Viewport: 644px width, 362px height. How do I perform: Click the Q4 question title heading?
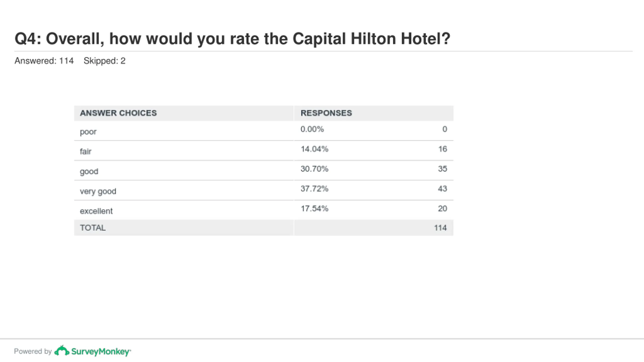coord(232,39)
